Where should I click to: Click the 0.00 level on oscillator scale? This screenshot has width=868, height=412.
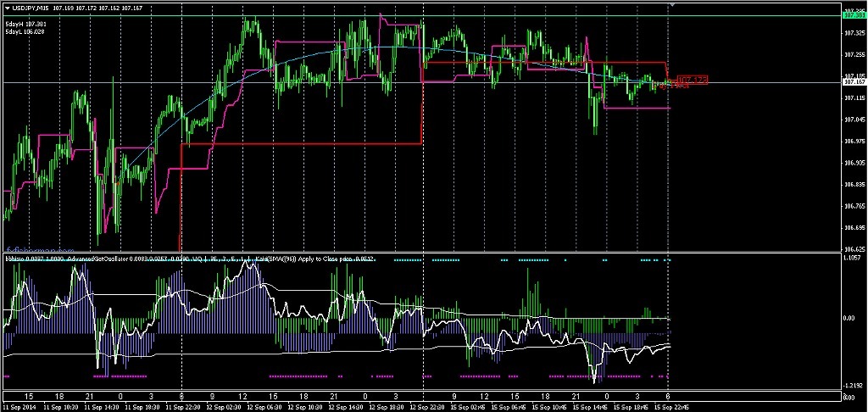coord(850,319)
